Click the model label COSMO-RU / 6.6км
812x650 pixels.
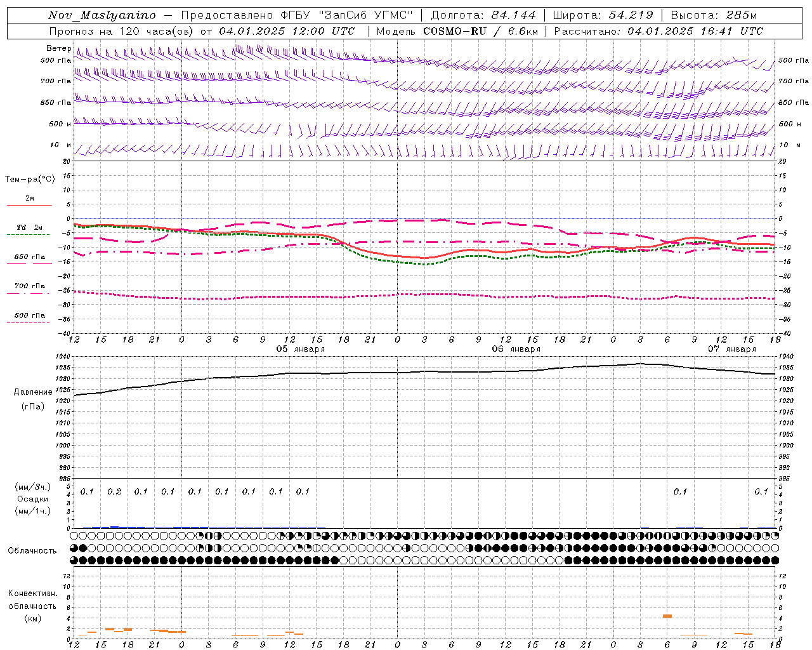tap(480, 31)
